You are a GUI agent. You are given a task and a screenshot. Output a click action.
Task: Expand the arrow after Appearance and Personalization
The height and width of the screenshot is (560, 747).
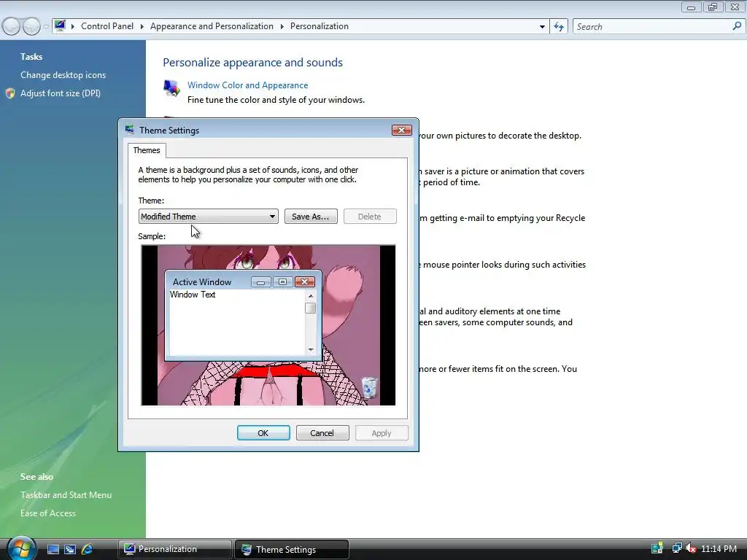[x=282, y=27]
